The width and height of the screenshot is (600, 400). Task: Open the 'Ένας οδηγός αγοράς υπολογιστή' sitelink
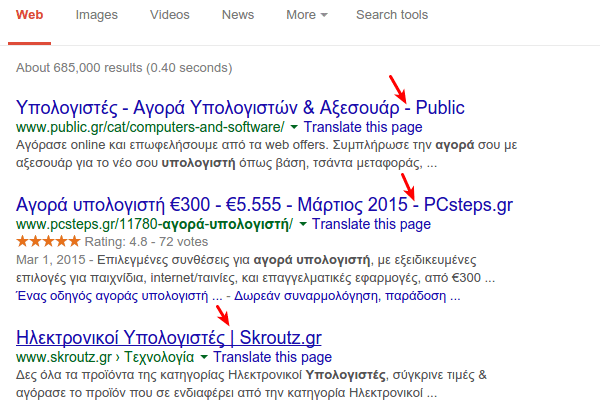[x=119, y=296]
